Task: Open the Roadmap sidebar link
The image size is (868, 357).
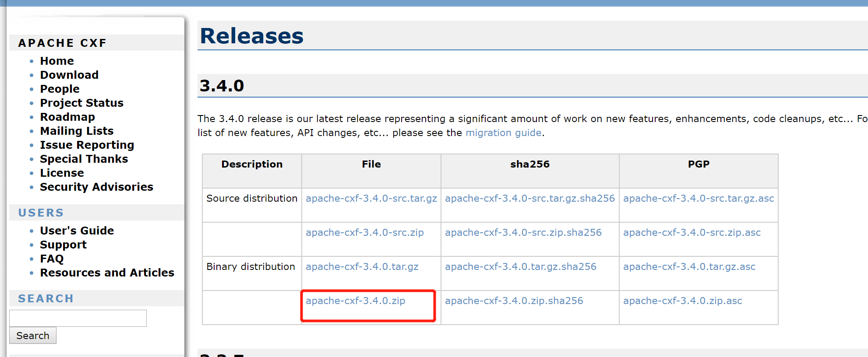Action: point(67,117)
